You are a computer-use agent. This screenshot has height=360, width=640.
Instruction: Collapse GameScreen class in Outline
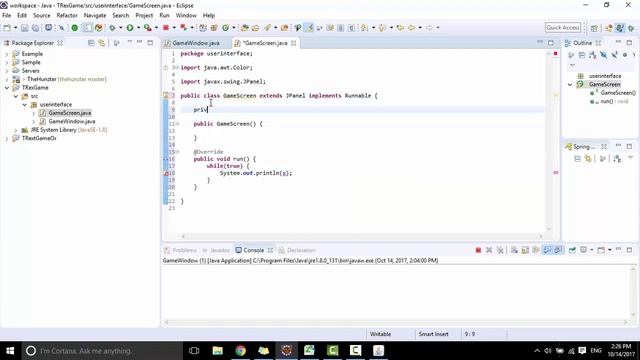570,84
